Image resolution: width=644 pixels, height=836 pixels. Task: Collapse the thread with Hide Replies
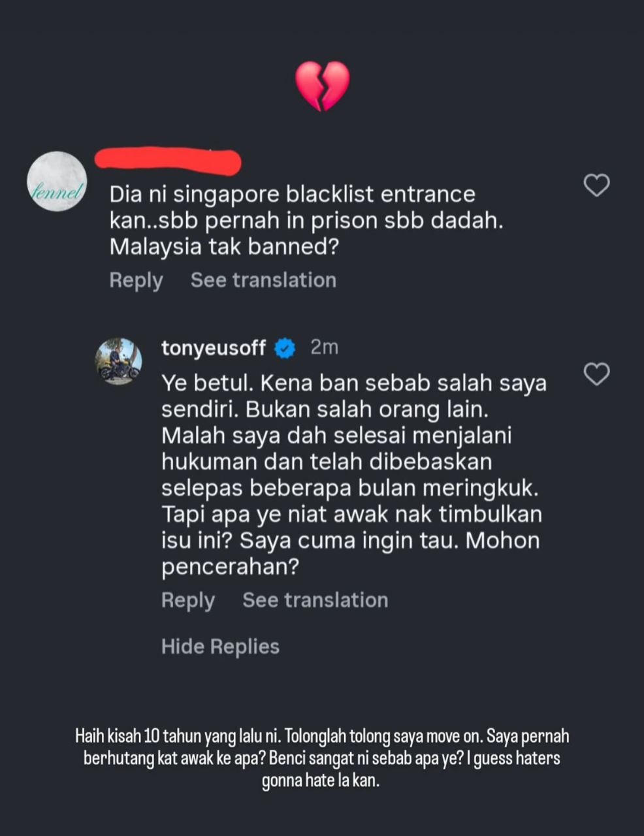(220, 647)
